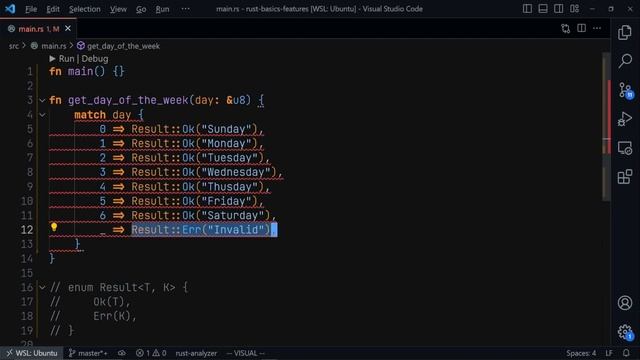640x360 pixels.
Task: Click the src breadcrumb
Action: (14, 46)
